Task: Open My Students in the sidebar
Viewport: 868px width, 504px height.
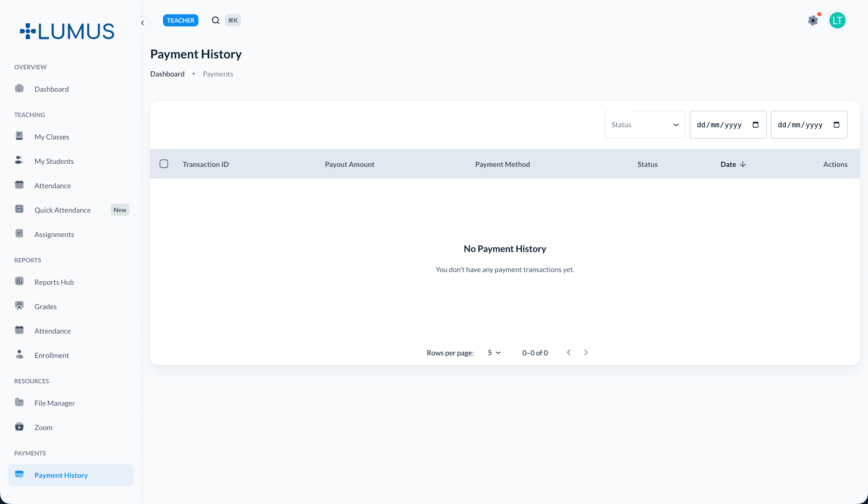Action: point(71,161)
